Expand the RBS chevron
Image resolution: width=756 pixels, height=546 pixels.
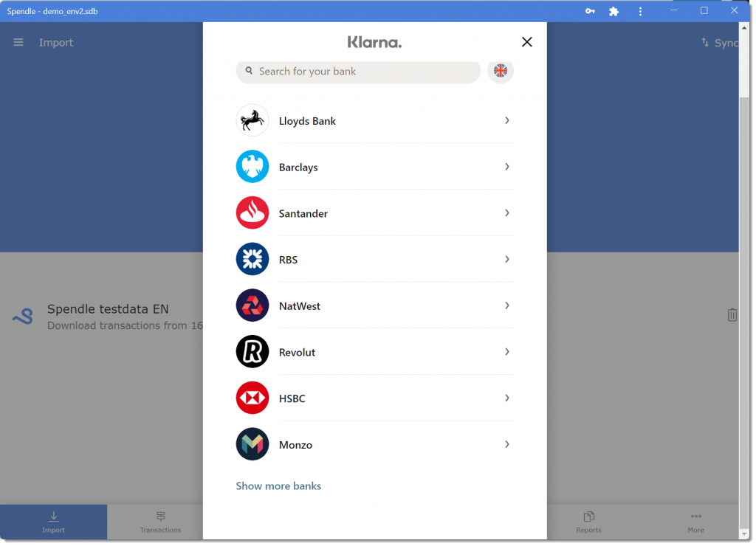(506, 259)
